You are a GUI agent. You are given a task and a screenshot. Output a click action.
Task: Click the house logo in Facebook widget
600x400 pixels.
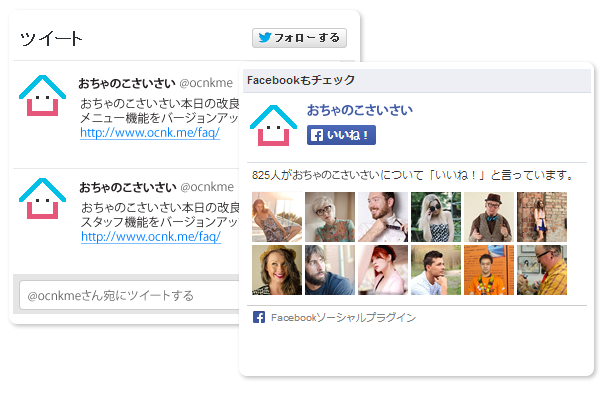[273, 126]
